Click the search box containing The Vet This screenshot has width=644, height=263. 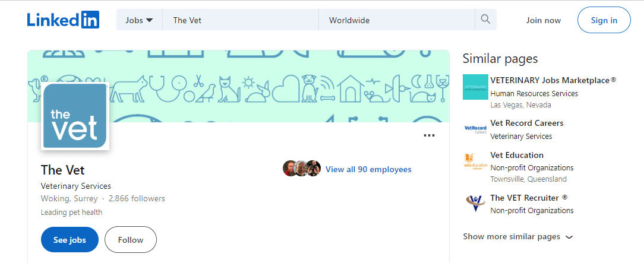(240, 20)
